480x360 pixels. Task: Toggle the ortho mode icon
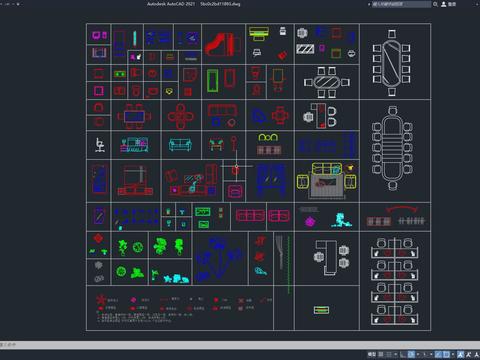click(x=402, y=354)
